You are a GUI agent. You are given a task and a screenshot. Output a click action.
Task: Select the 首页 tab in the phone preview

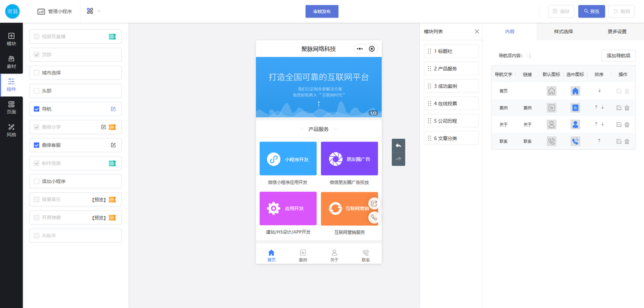[272, 255]
